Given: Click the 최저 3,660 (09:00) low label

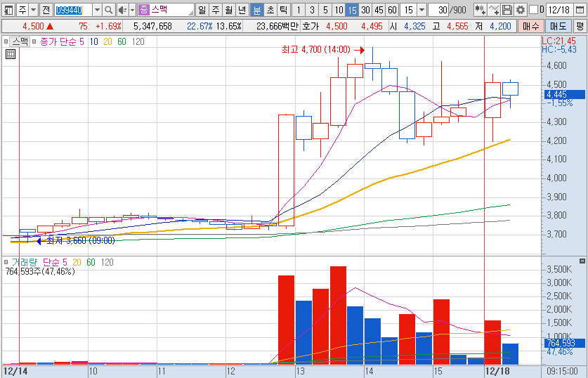Looking at the screenshot, I should coord(81,241).
